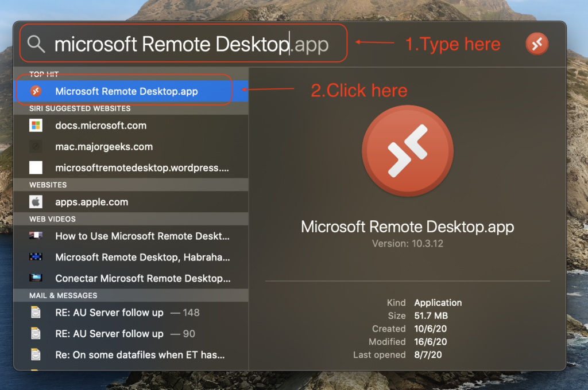588x390 pixels.
Task: Click the WEBSITES section header
Action: pyautogui.click(x=48, y=185)
